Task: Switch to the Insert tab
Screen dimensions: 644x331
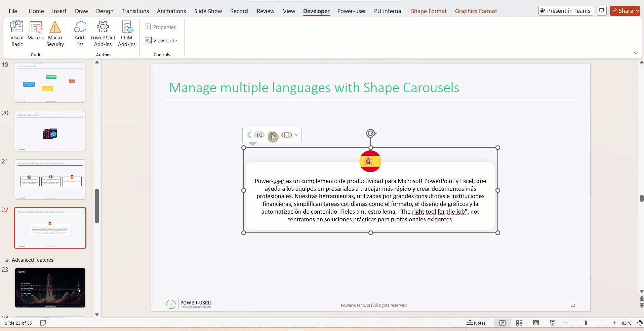Action: (59, 11)
